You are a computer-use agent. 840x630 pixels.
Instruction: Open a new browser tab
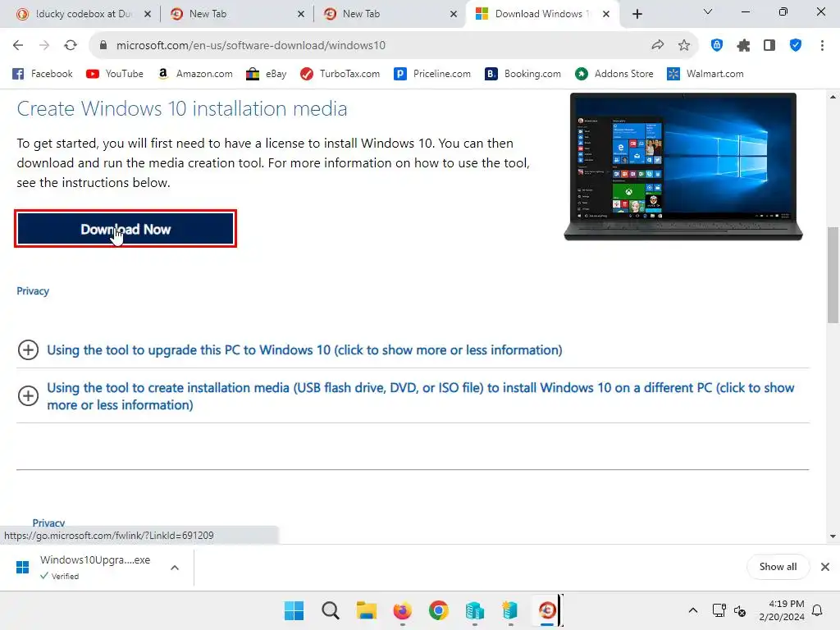pyautogui.click(x=637, y=15)
